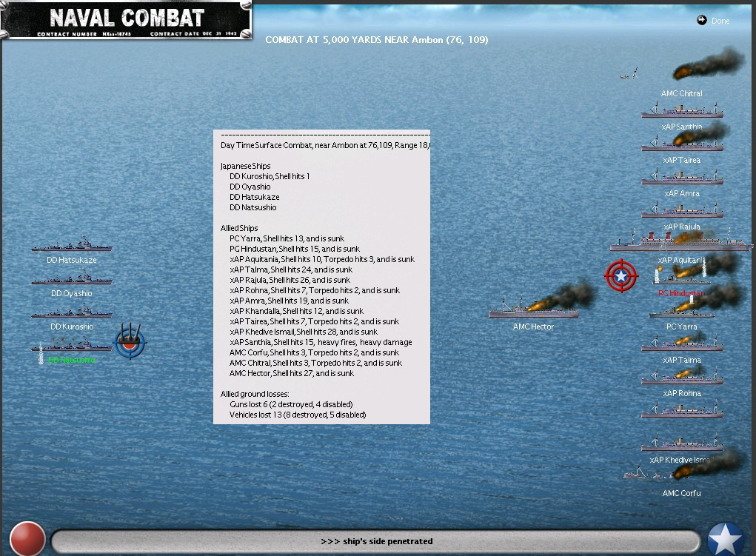Viewport: 756px width, 556px height.
Task: Click the 'PG Hindustan, Shell hits 15' report line
Action: click(295, 249)
